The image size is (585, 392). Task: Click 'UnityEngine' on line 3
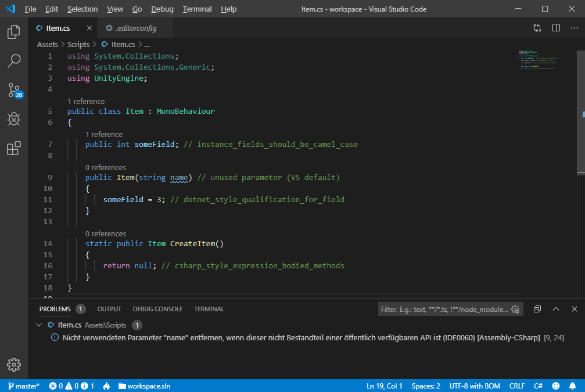click(119, 78)
